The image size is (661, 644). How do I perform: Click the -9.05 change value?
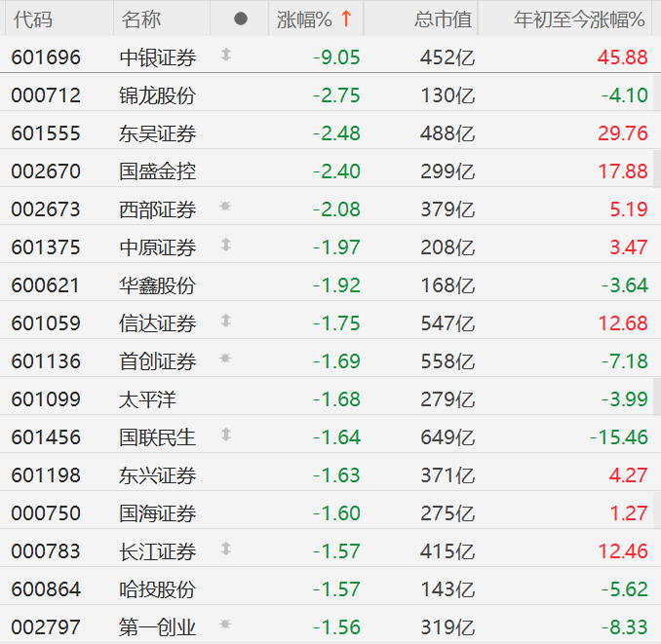[336, 57]
